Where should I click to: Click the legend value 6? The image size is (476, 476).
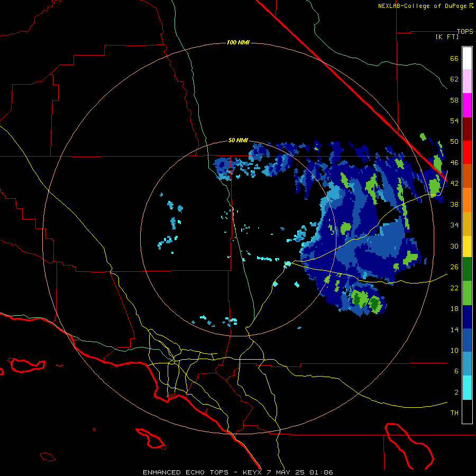tap(456, 371)
